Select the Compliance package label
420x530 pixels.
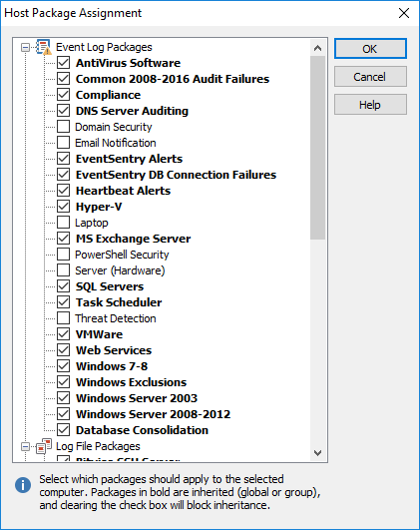(x=108, y=95)
